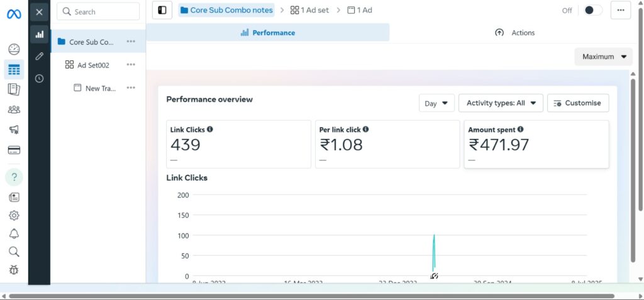Click the horizontal scrollbar at bottom
The width and height of the screenshot is (644, 300).
311,296
